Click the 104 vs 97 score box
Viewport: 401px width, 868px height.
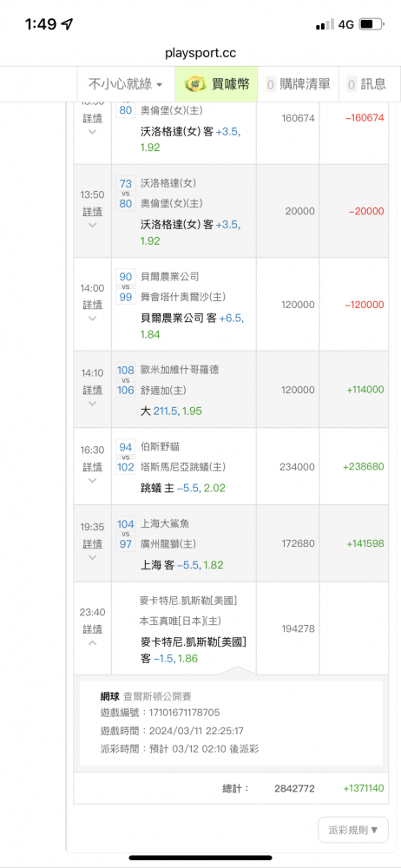[x=126, y=534]
